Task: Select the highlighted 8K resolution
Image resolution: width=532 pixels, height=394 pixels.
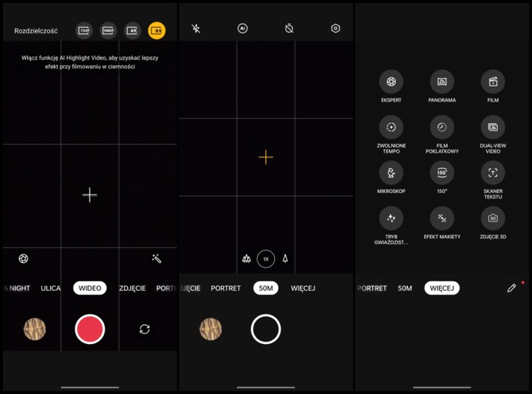Action: [156, 31]
